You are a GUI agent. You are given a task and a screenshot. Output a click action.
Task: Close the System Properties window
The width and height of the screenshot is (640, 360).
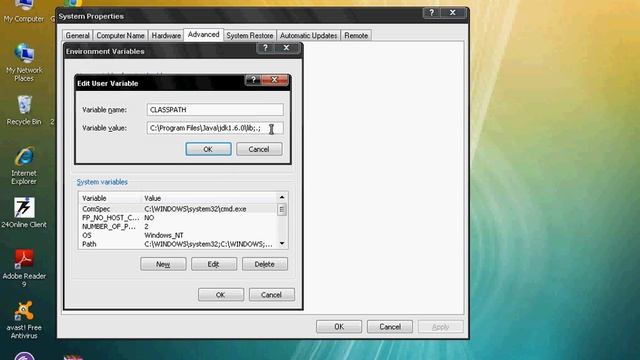pos(453,13)
